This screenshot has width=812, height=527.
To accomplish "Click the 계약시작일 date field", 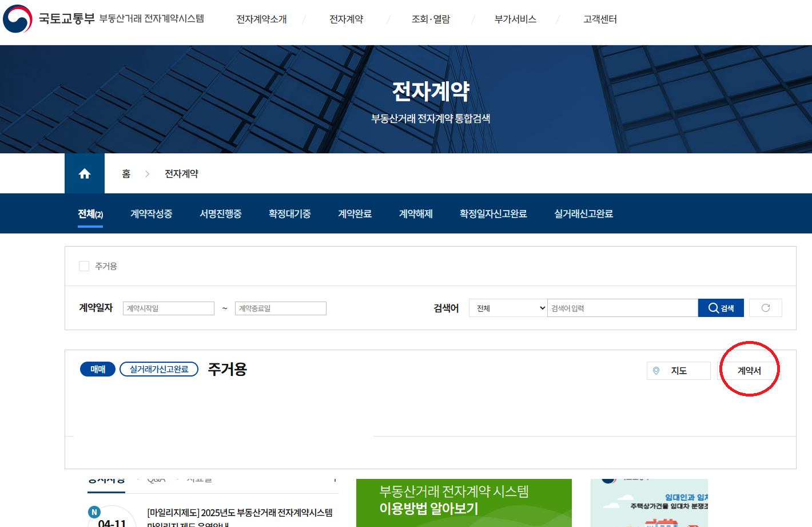I will click(x=169, y=308).
